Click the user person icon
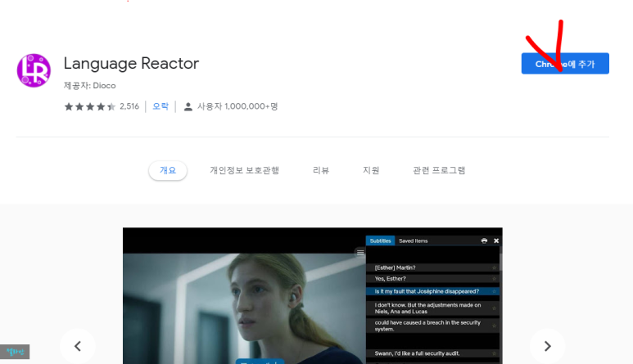Screen dimensions: 633x364 [188, 106]
